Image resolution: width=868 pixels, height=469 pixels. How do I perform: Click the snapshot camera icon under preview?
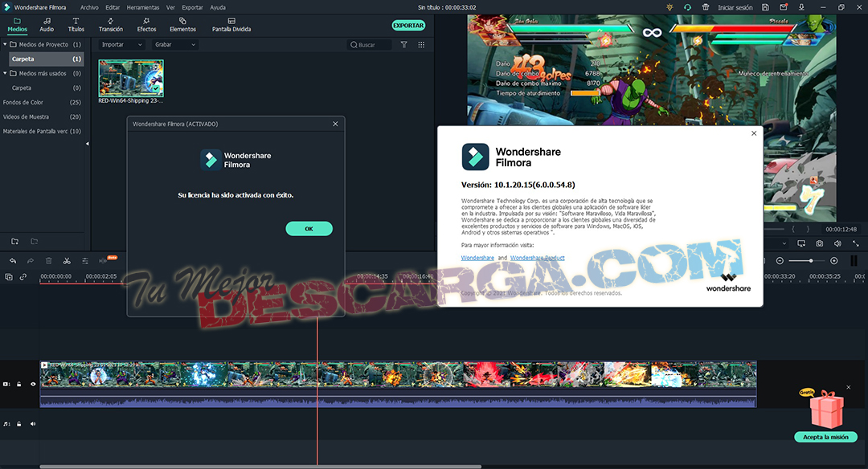819,243
